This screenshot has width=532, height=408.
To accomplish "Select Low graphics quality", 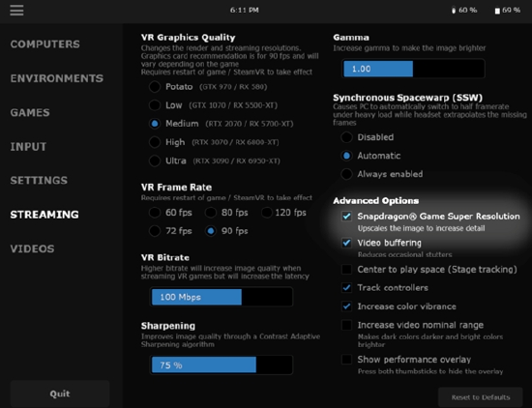I will pos(155,105).
